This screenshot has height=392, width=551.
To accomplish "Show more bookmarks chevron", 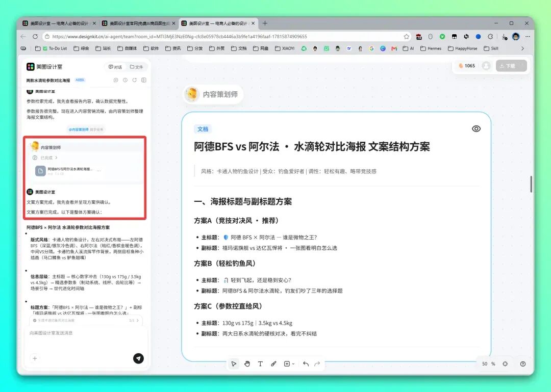I will pos(522,48).
